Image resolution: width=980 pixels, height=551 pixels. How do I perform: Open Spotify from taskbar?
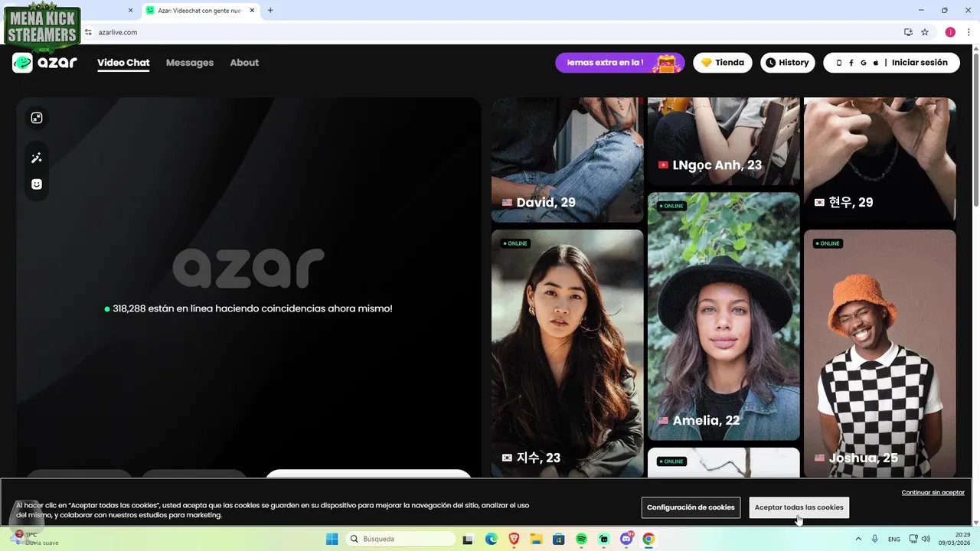click(581, 539)
